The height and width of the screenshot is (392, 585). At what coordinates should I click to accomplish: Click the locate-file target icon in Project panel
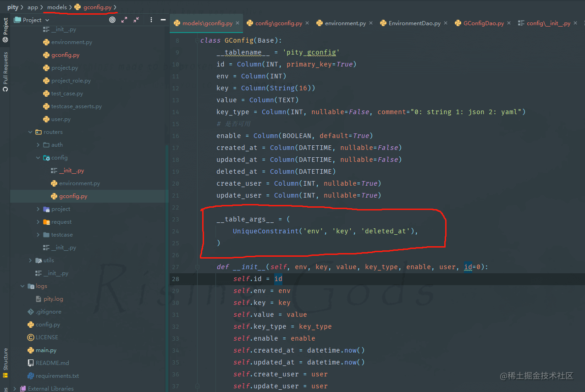coord(112,20)
